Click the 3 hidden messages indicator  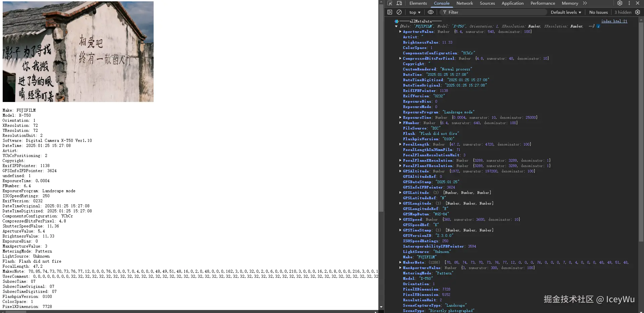tap(623, 12)
